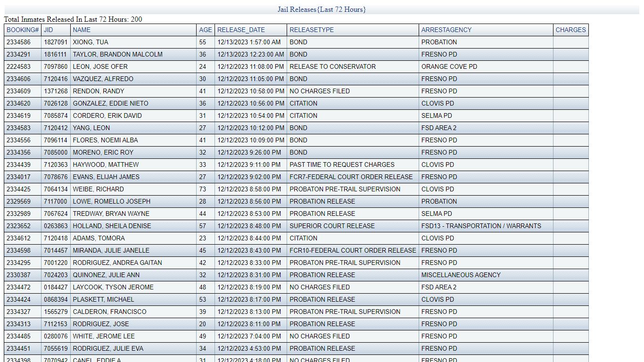Click name YANG, LEON

(91, 128)
